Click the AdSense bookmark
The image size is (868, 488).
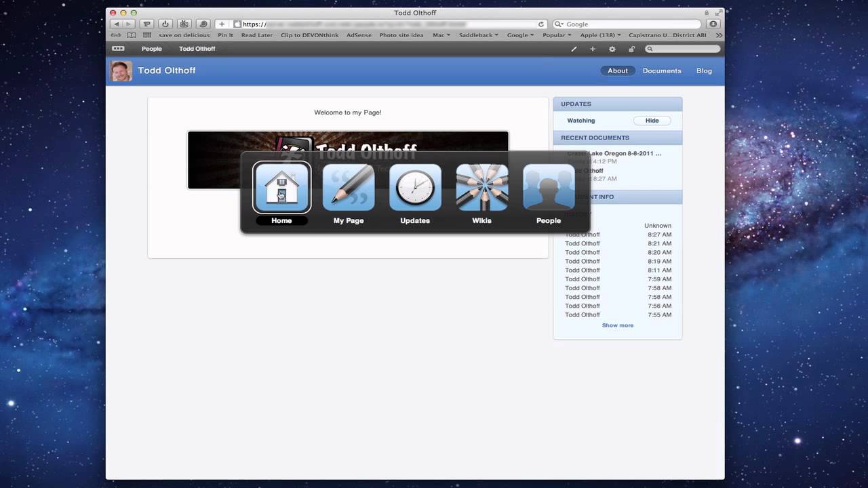click(x=359, y=35)
